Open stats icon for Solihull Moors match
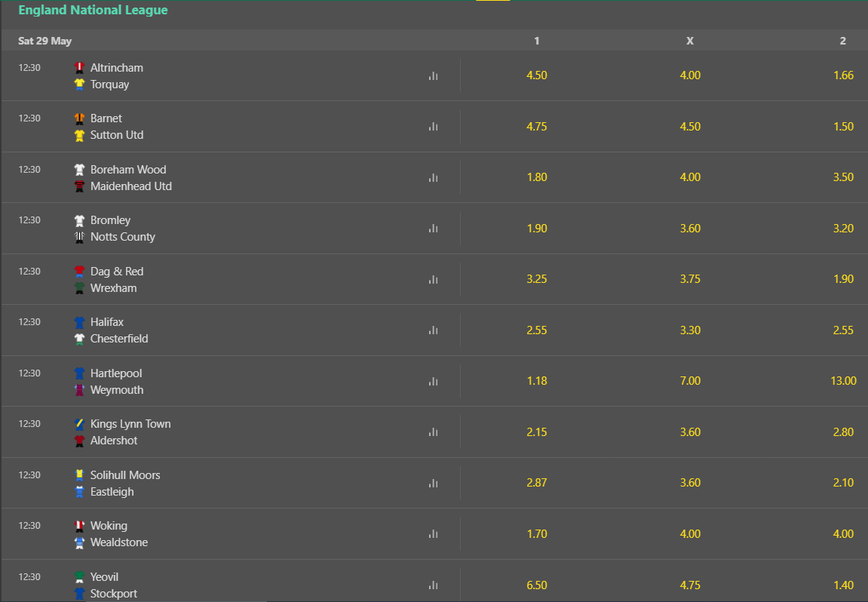The height and width of the screenshot is (602, 868). coord(433,484)
